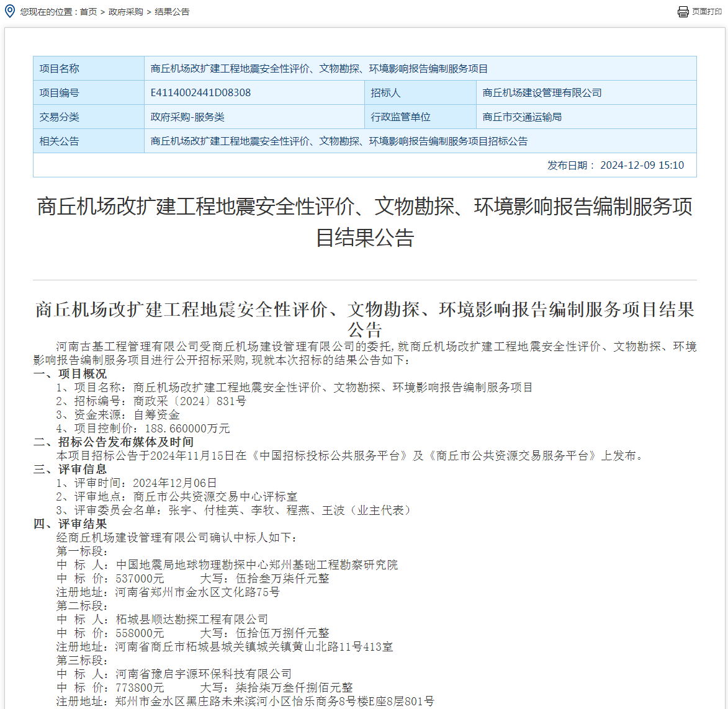Open the related 招标公告 link
Viewport: 728px width, 709px height.
[339, 141]
